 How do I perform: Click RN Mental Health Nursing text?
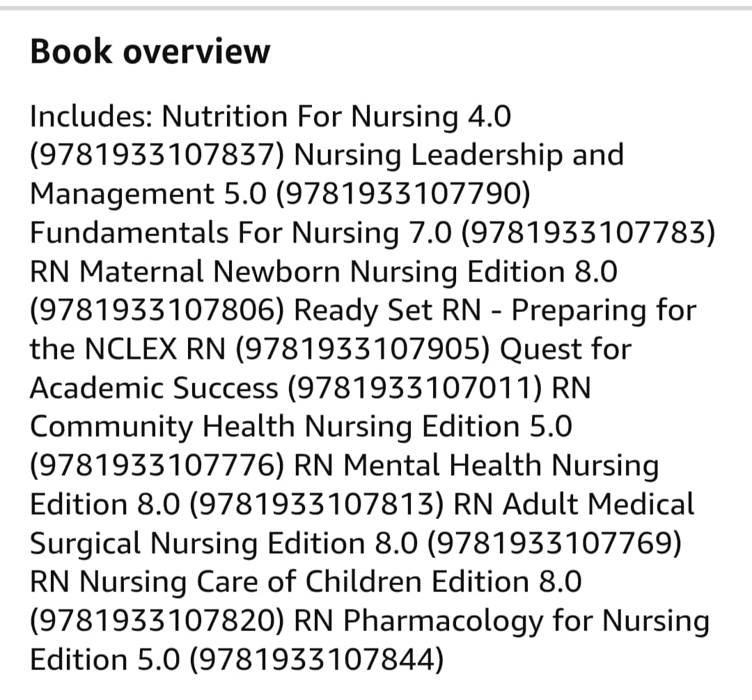pyautogui.click(x=476, y=465)
